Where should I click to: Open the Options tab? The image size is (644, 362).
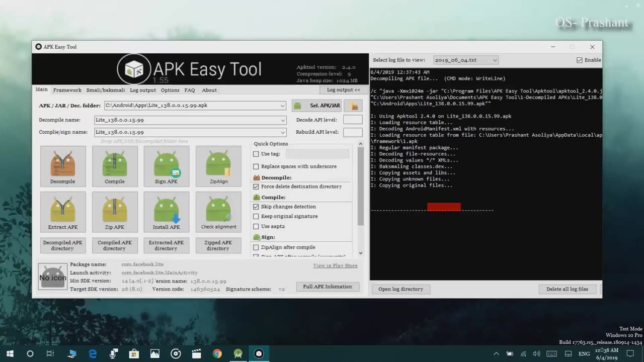click(x=170, y=90)
